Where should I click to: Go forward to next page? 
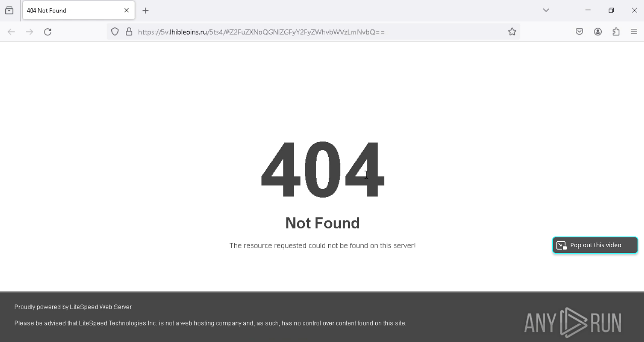[29, 32]
